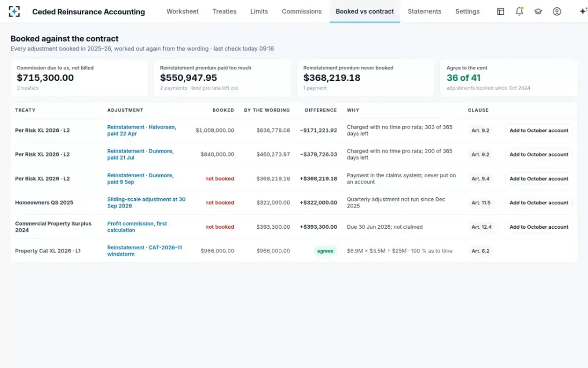588x368 pixels.
Task: Click the Art. 8.2 clause chip
Action: tap(480, 251)
